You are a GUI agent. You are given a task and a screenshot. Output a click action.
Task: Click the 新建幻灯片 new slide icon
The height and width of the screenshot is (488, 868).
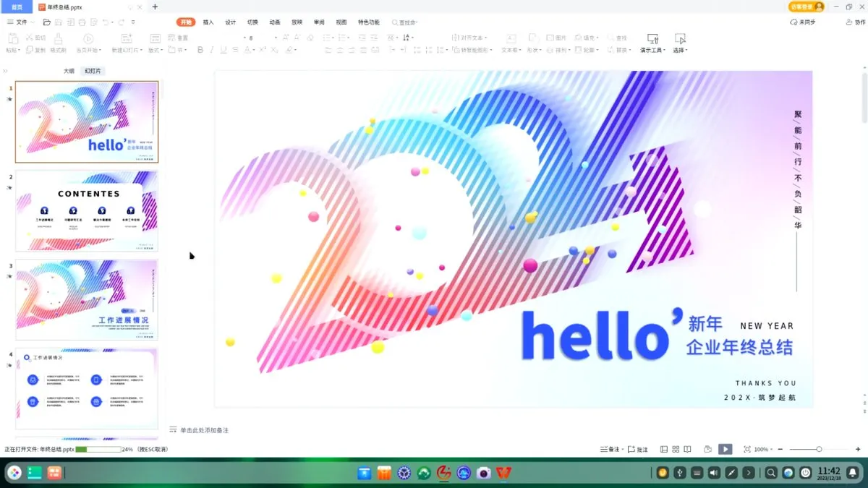coord(127,38)
